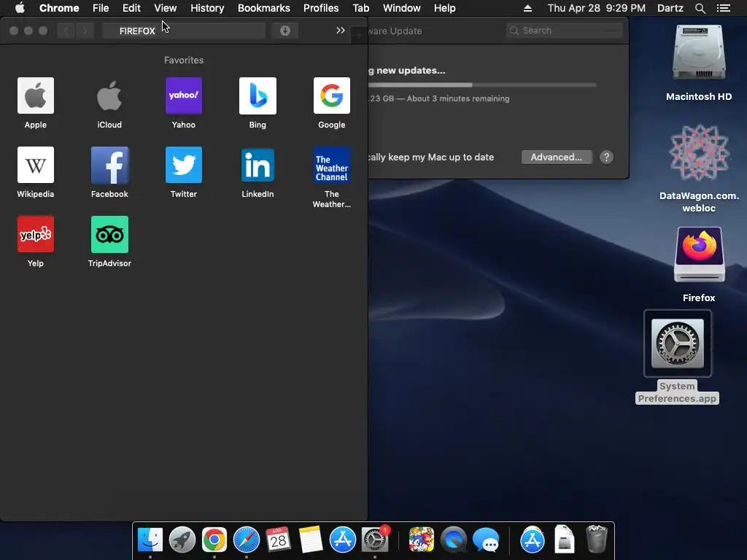Open the Facebook favorite
This screenshot has width=747, height=560.
click(x=109, y=165)
